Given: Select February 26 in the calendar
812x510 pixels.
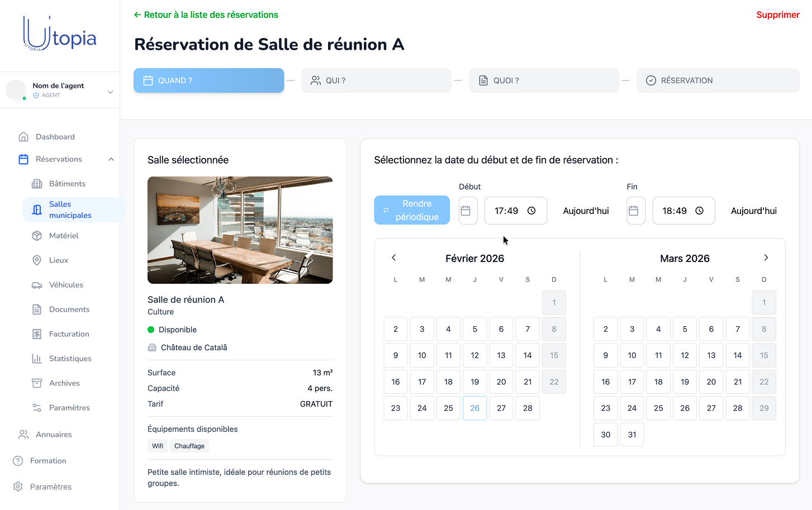Looking at the screenshot, I should pyautogui.click(x=474, y=408).
